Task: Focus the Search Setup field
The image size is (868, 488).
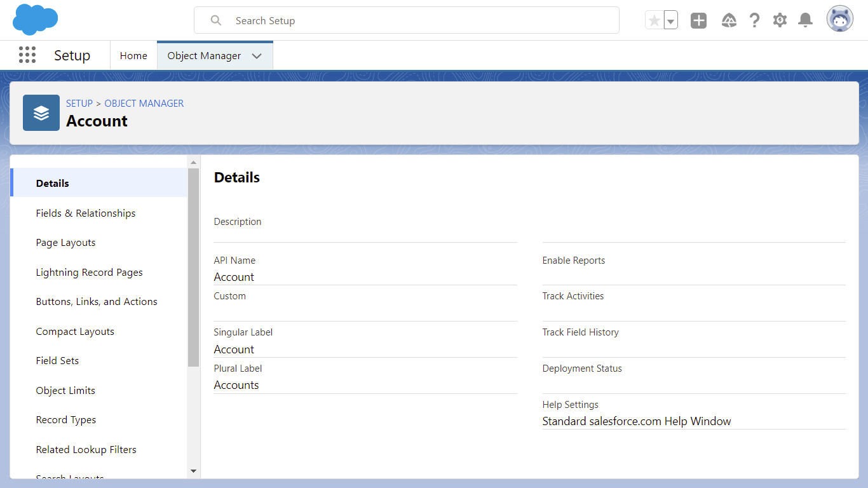Action: 407,20
